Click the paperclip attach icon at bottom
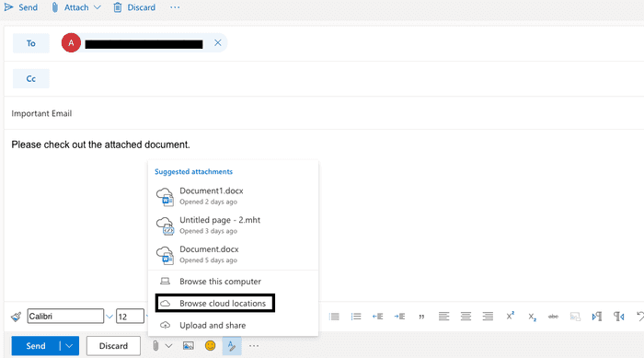 (x=155, y=346)
